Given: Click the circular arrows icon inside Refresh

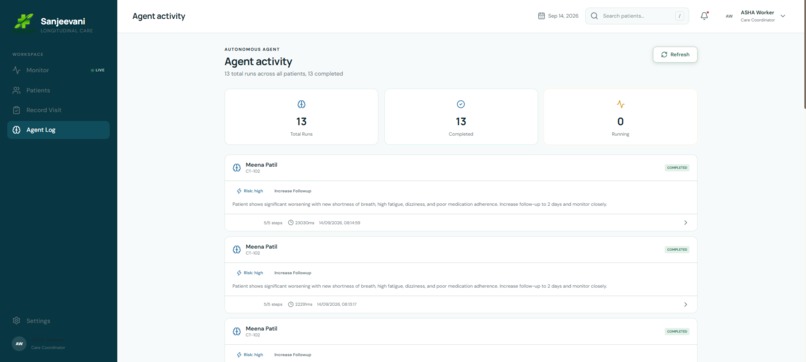Looking at the screenshot, I should click(x=664, y=55).
